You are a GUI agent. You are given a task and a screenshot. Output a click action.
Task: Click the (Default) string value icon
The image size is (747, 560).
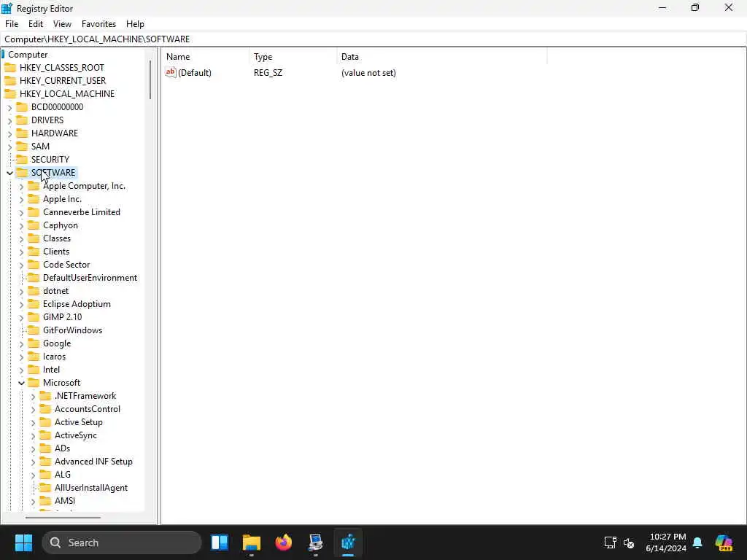(x=171, y=72)
